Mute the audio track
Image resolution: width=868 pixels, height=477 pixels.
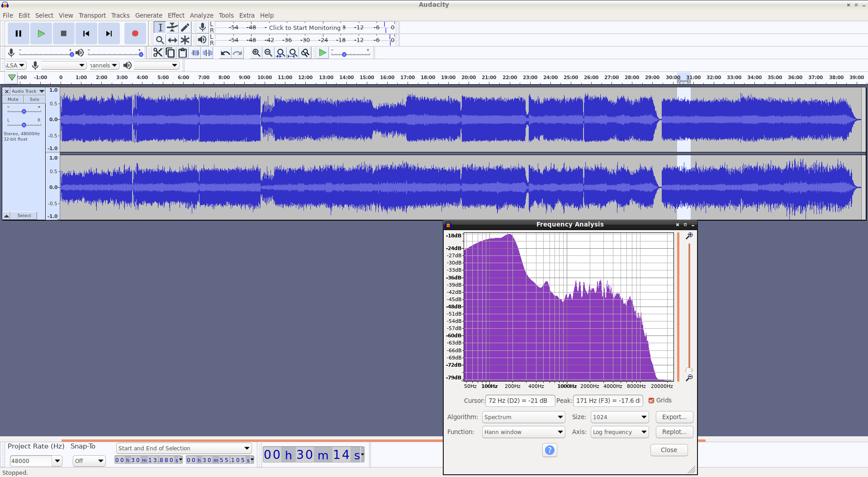coord(13,99)
